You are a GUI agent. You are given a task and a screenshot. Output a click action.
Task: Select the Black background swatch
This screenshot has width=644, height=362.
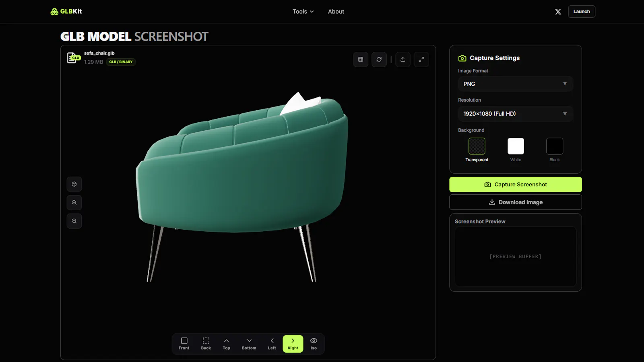coord(555,146)
